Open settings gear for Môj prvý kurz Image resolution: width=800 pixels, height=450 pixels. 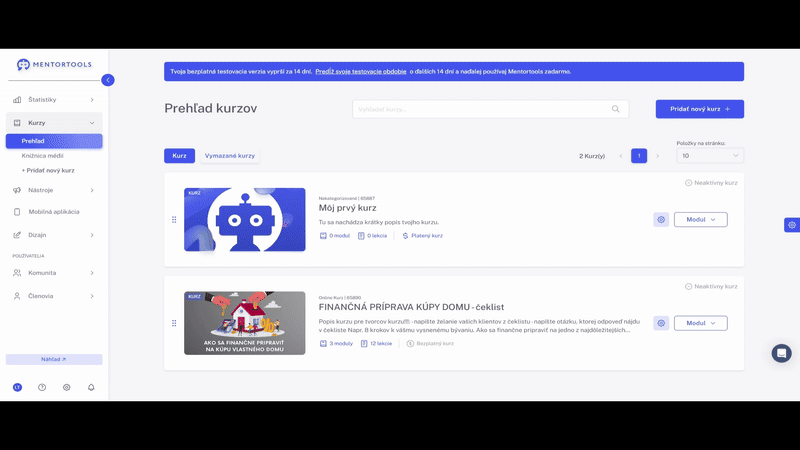point(661,219)
